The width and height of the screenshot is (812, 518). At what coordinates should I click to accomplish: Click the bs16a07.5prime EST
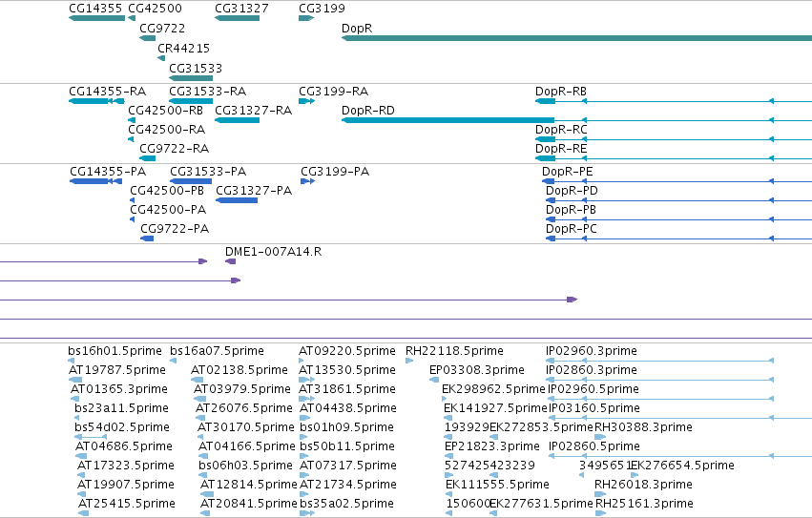(173, 361)
